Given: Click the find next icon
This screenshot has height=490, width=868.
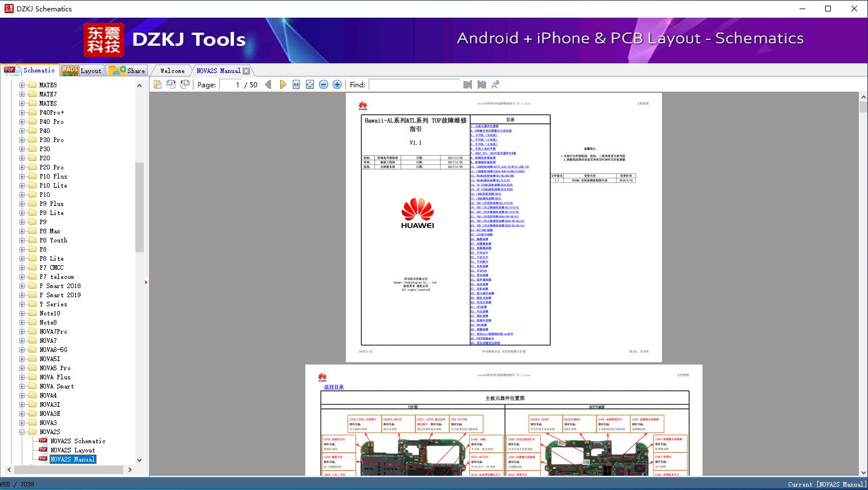Looking at the screenshot, I should (x=482, y=84).
